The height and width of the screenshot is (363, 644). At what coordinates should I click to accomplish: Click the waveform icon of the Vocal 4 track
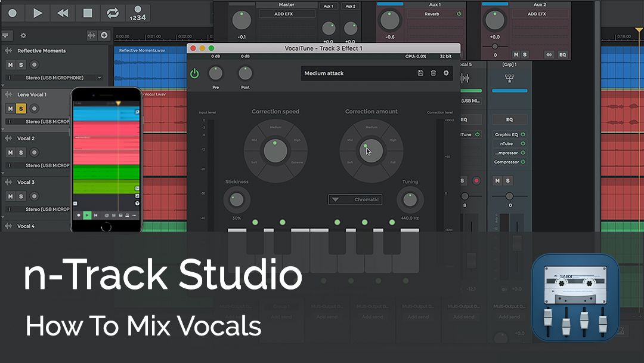pyautogui.click(x=8, y=226)
